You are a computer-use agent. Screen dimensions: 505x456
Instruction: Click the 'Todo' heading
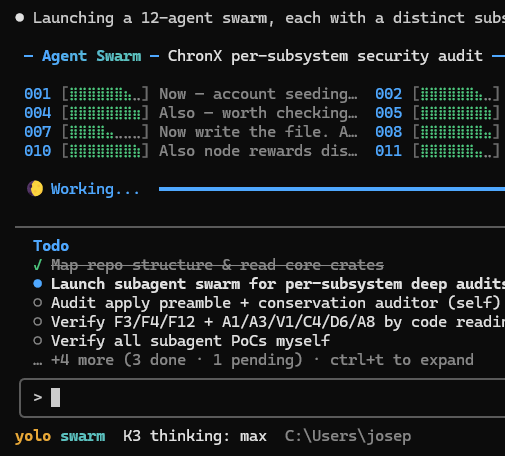click(x=51, y=246)
